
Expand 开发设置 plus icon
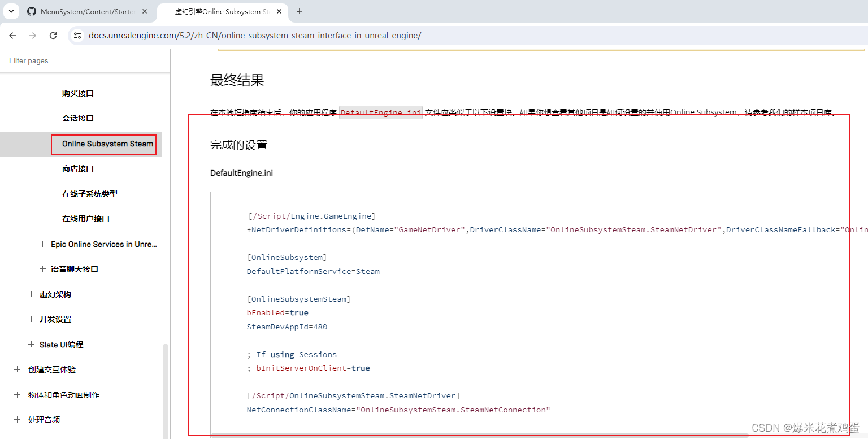coord(31,319)
